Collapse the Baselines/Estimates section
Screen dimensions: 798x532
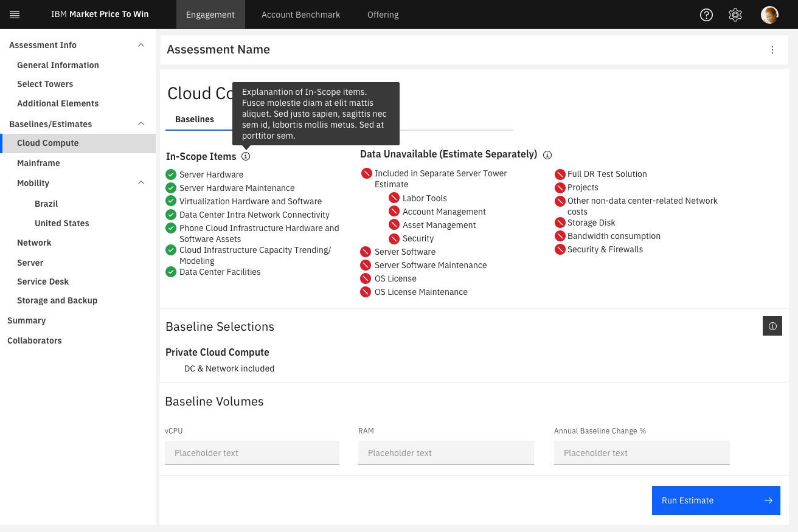141,123
